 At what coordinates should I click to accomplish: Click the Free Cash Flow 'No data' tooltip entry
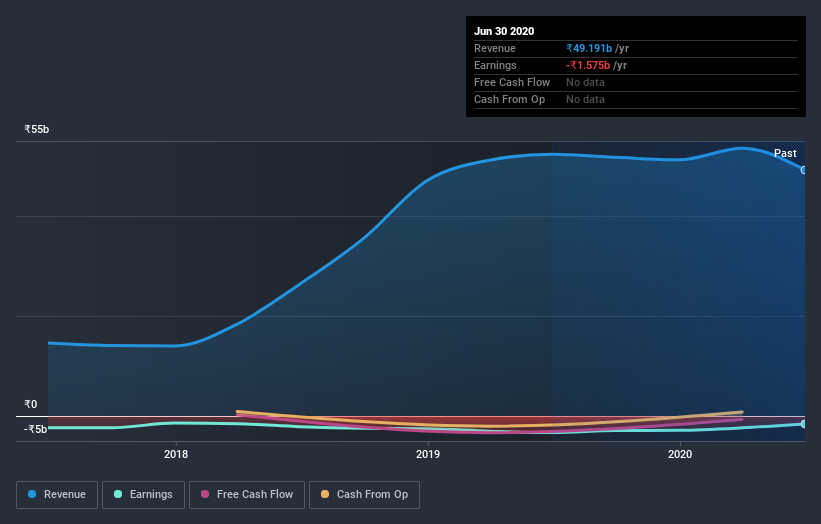click(585, 82)
